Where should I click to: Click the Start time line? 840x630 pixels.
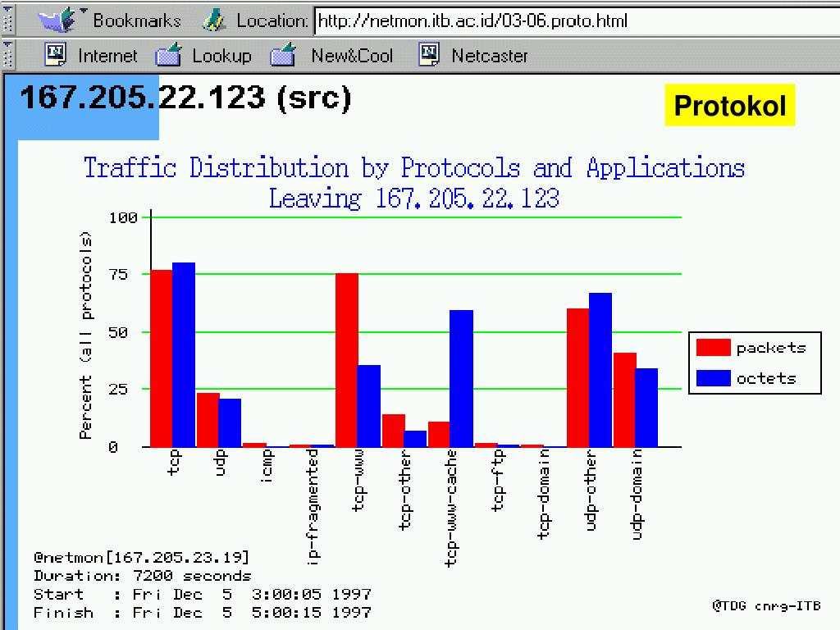(x=202, y=594)
